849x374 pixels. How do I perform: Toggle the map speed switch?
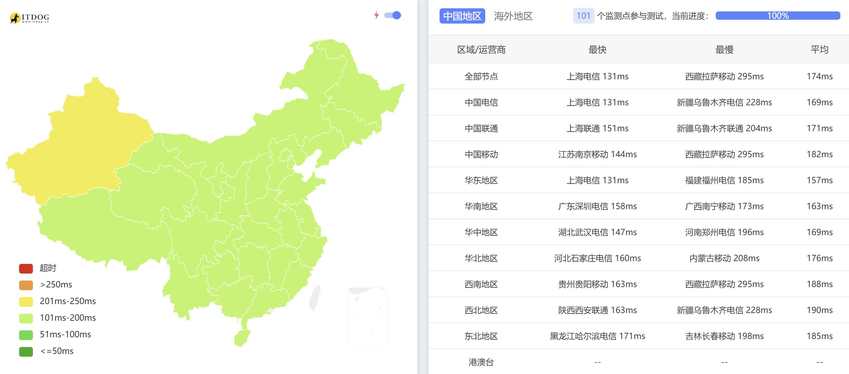tap(393, 15)
